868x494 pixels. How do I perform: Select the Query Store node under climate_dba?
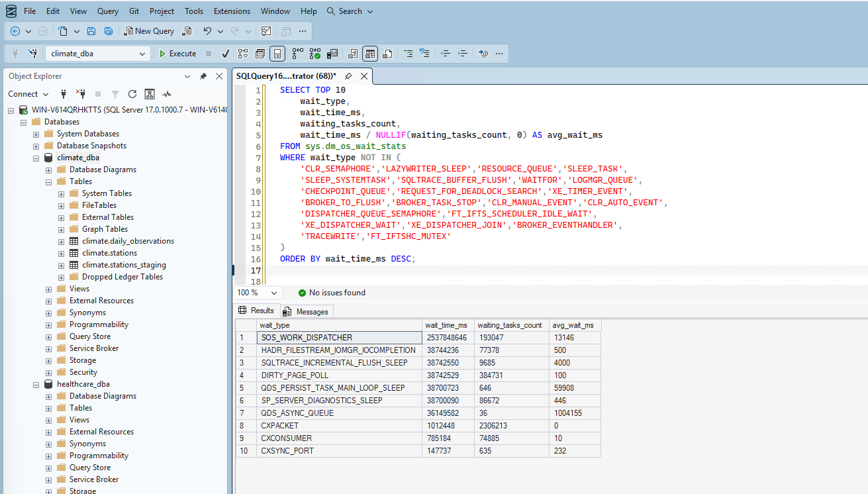click(89, 336)
